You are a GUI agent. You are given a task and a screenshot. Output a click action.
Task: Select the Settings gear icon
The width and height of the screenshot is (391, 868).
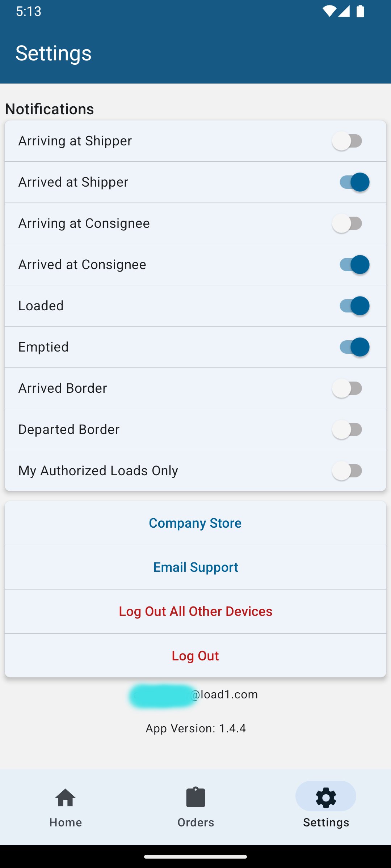(x=326, y=797)
